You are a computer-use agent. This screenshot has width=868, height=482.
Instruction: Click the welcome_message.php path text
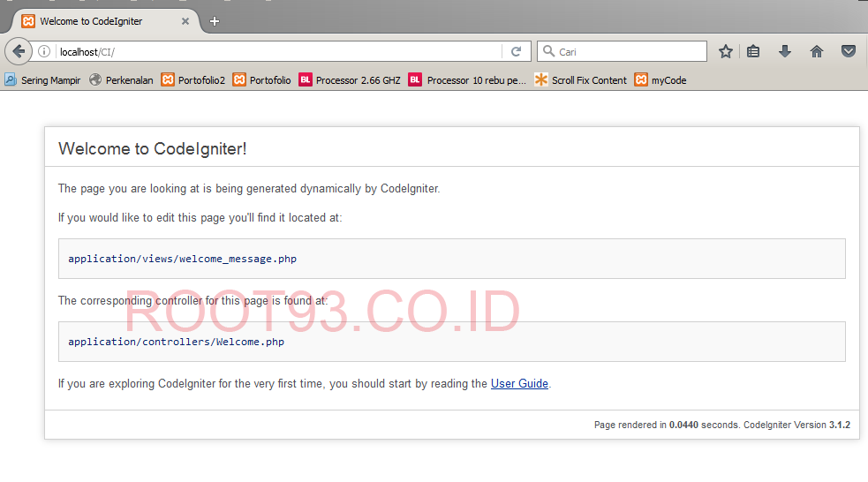[182, 259]
